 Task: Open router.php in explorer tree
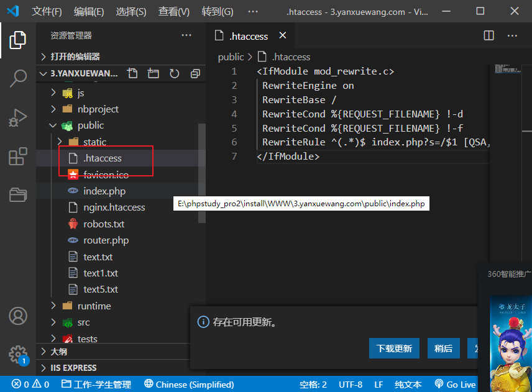[x=121, y=240]
